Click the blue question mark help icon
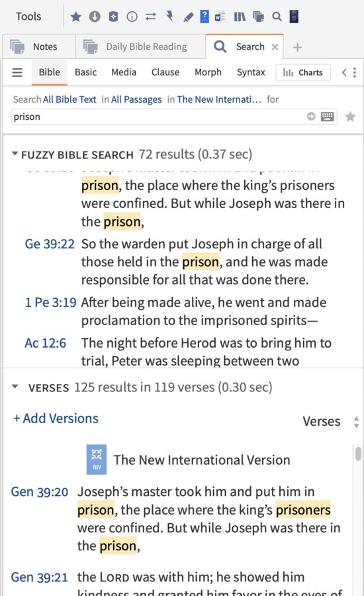The width and height of the screenshot is (364, 596). (x=205, y=17)
